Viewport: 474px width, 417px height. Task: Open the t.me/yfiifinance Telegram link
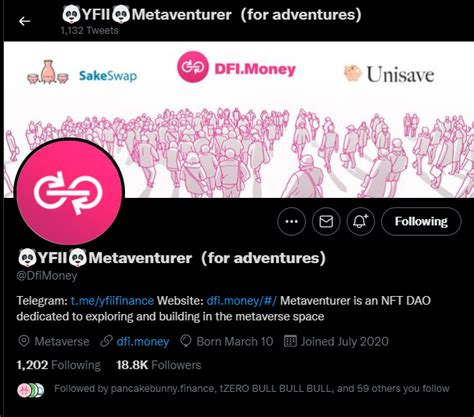click(112, 301)
